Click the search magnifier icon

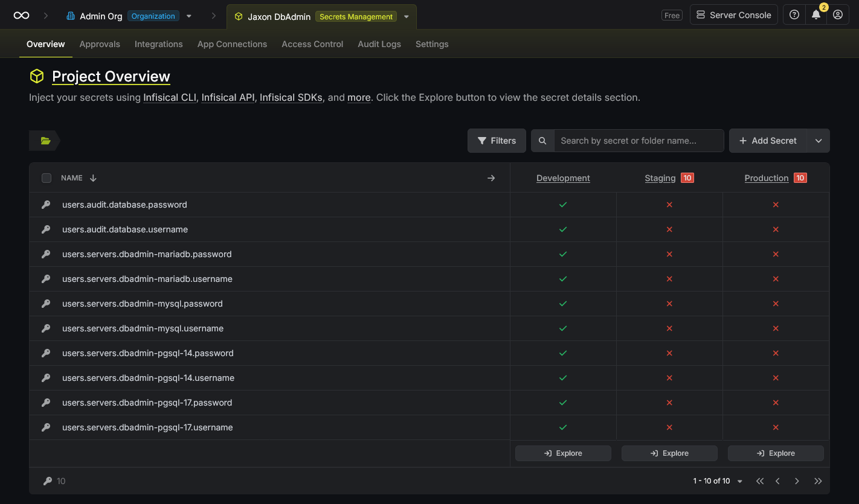pos(542,141)
